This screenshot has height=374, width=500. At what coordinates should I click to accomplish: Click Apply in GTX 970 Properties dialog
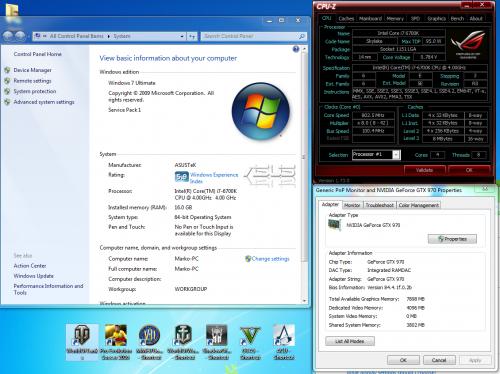click(475, 360)
